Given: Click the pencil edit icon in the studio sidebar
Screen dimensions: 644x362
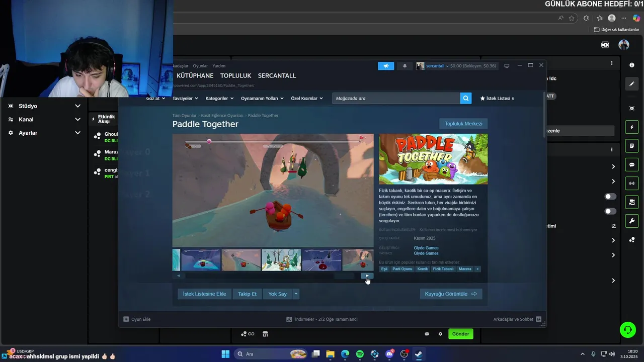Looking at the screenshot, I should click(632, 84).
